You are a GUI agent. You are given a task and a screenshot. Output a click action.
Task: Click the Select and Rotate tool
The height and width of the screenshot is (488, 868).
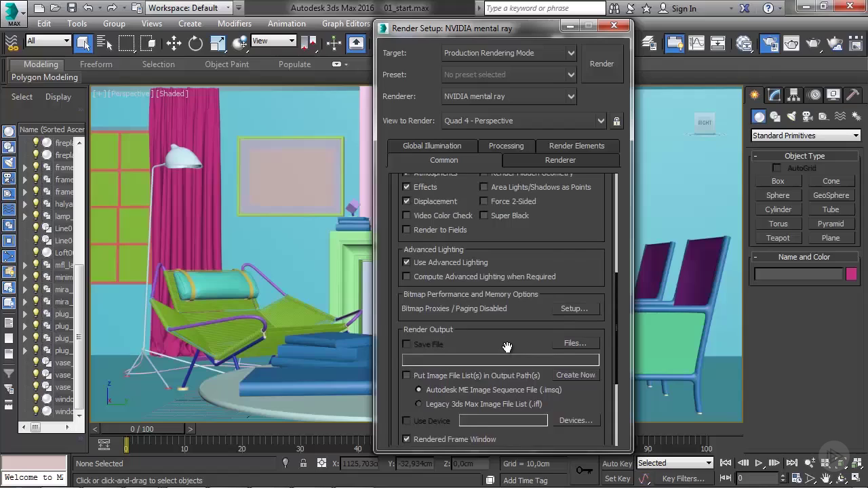coord(195,43)
